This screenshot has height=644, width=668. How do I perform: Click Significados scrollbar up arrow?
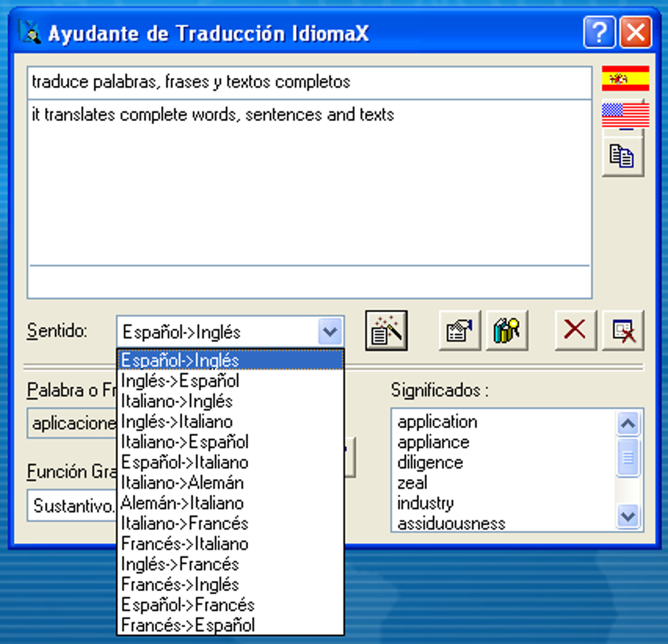pyautogui.click(x=628, y=423)
